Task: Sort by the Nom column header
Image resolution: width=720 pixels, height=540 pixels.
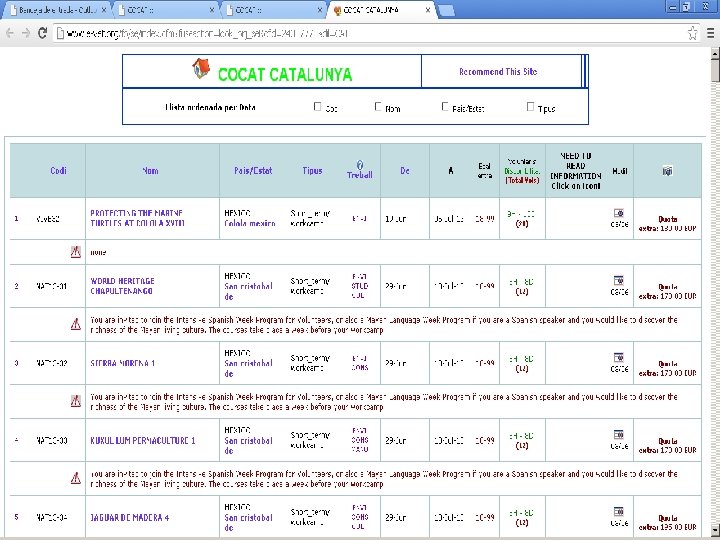Action: (150, 171)
